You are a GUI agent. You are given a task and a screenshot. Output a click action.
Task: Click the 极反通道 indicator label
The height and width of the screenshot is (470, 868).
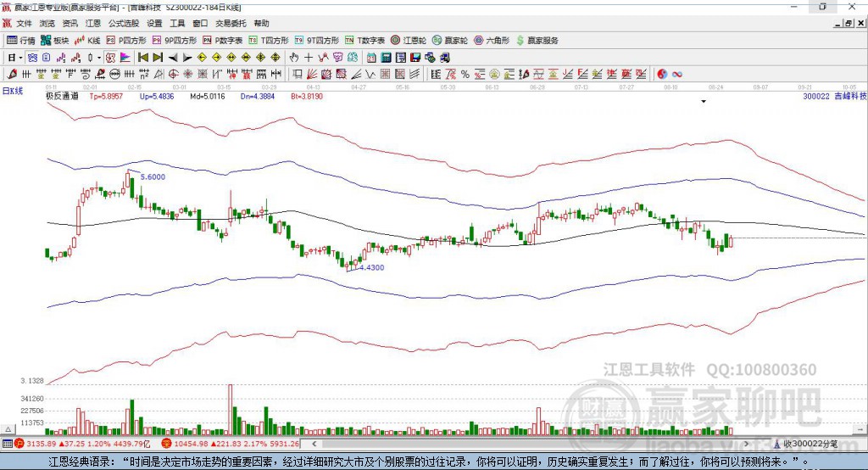point(62,96)
